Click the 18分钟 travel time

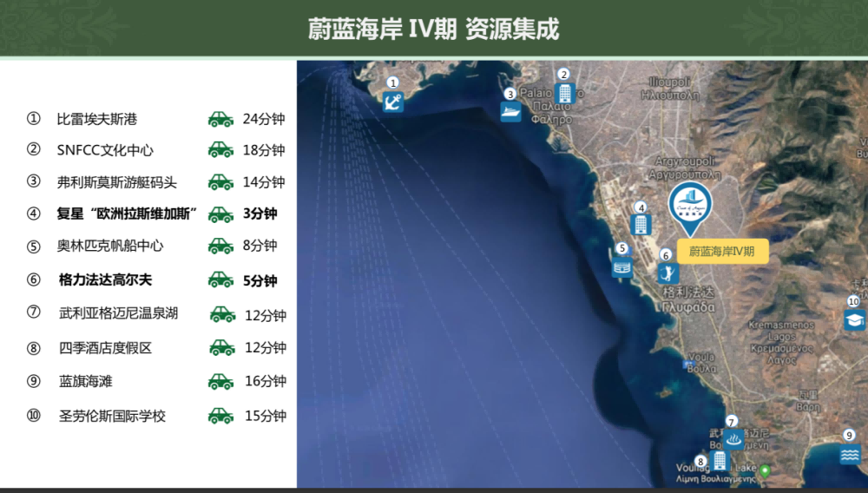pyautogui.click(x=264, y=150)
